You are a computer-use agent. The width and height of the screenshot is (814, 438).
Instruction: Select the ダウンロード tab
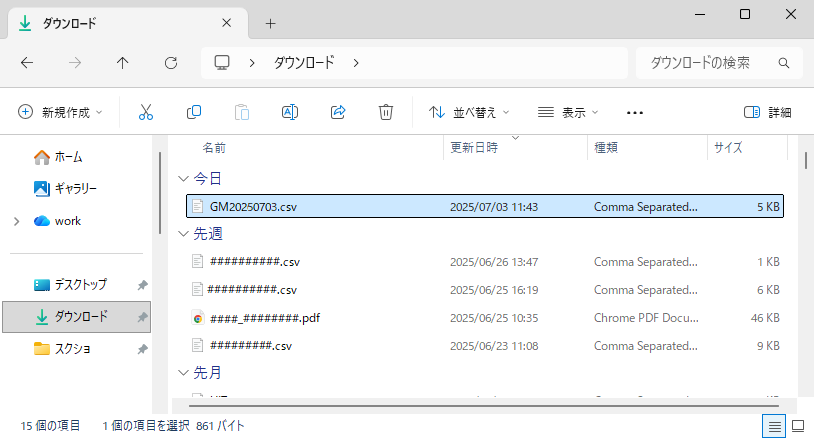tap(127, 23)
